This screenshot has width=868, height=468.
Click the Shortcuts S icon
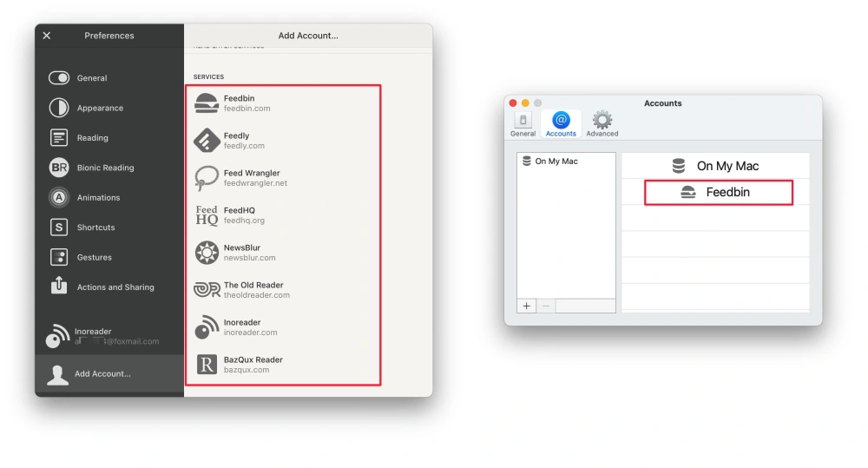(59, 227)
